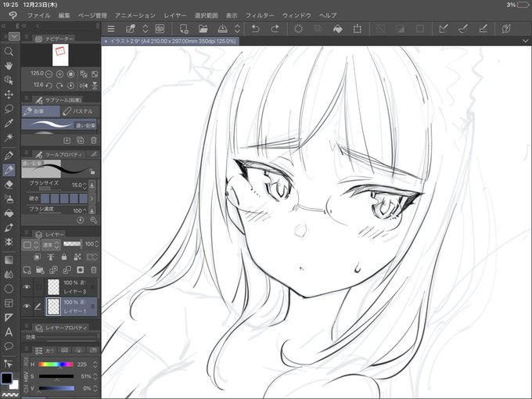The width and height of the screenshot is (532, 399).
Task: Adjust layer opacity stepper arrows
Action: click(97, 244)
